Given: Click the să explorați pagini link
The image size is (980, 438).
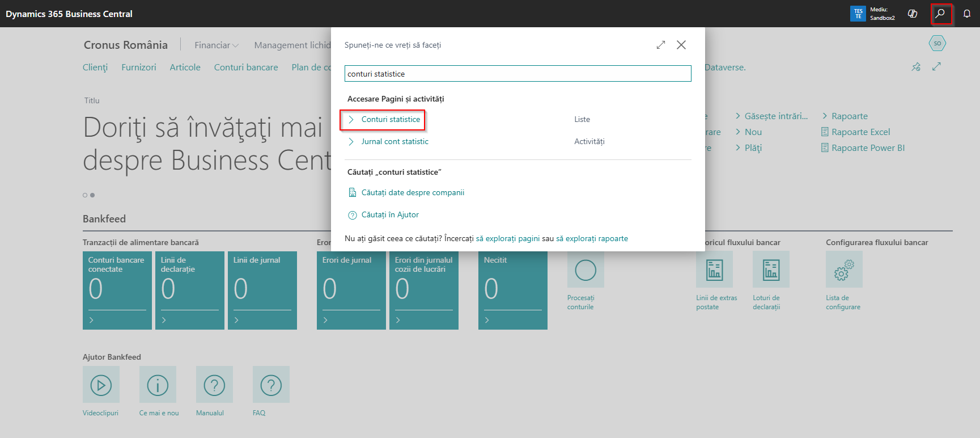Looking at the screenshot, I should 508,239.
